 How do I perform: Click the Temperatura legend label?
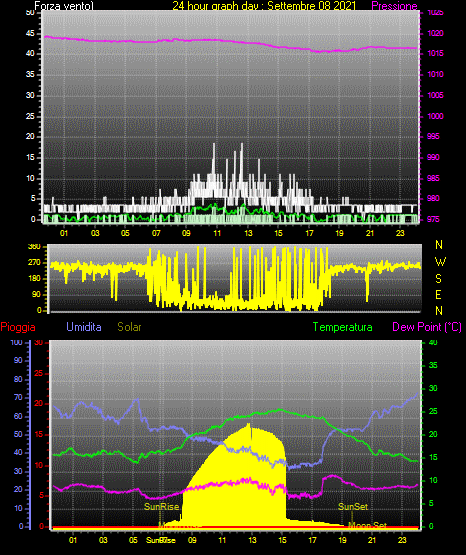(x=343, y=327)
